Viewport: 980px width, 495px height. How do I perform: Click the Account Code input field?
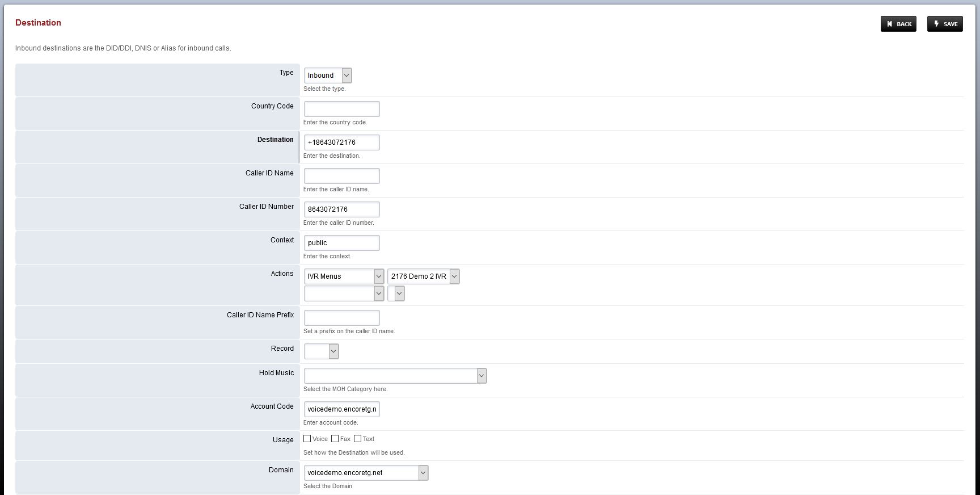click(x=341, y=409)
